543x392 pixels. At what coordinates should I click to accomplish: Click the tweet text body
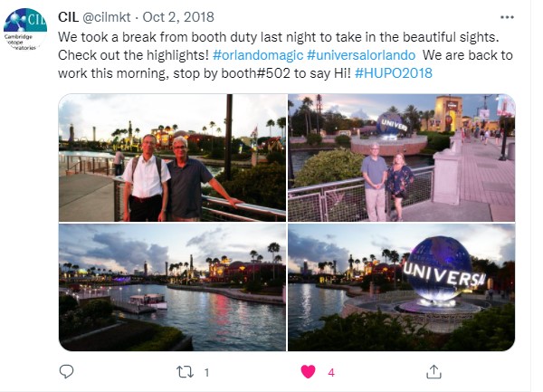285,55
